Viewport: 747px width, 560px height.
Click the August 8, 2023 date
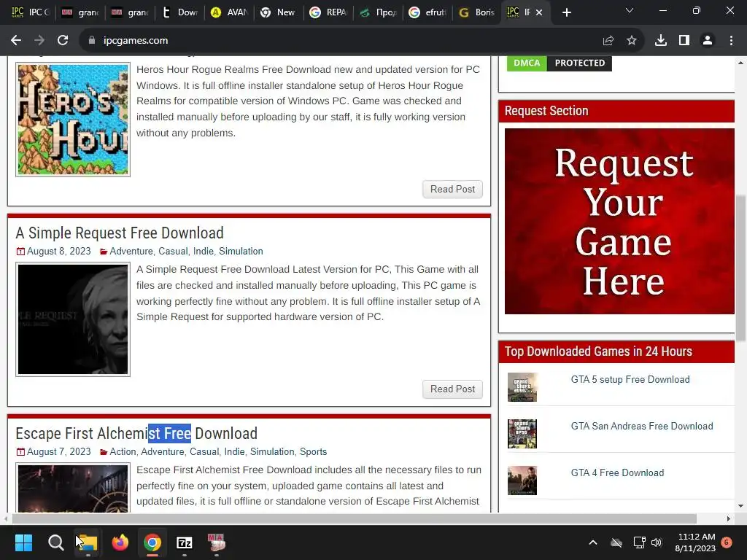tap(58, 251)
